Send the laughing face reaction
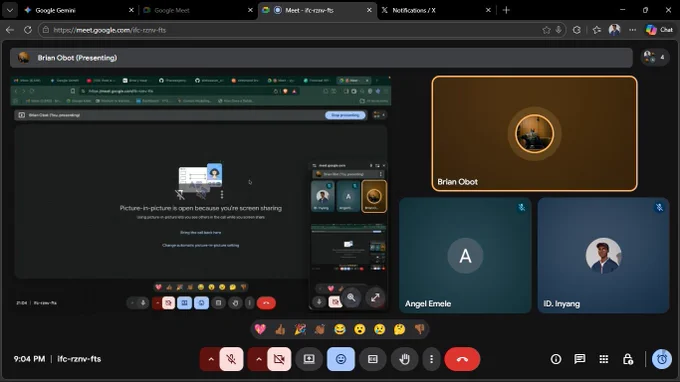The image size is (680, 382). tap(340, 329)
